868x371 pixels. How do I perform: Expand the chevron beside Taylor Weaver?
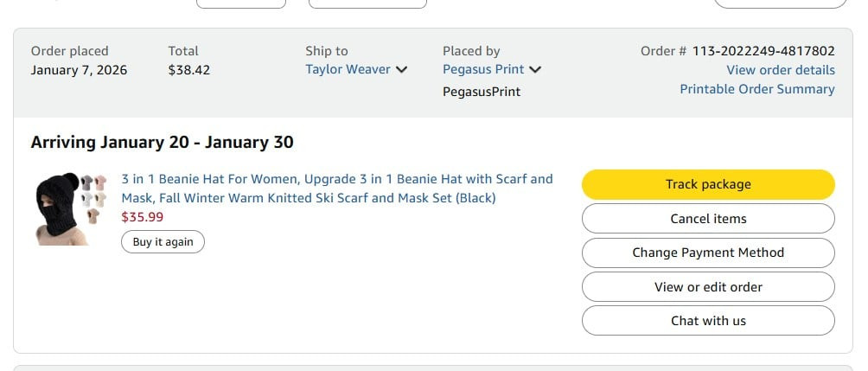click(401, 70)
